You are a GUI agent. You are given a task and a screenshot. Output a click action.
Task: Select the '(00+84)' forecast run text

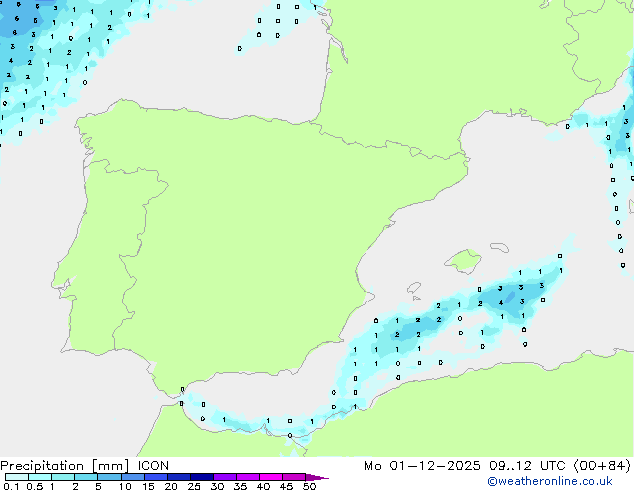[x=602, y=466]
